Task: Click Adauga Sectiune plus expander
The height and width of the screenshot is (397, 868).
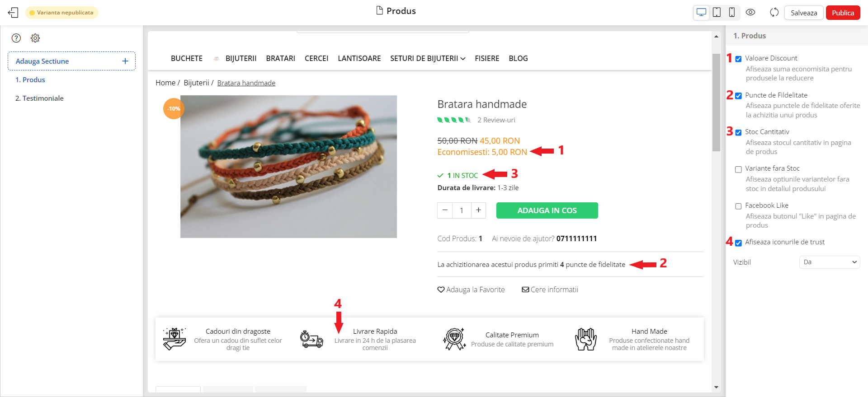Action: pyautogui.click(x=125, y=61)
